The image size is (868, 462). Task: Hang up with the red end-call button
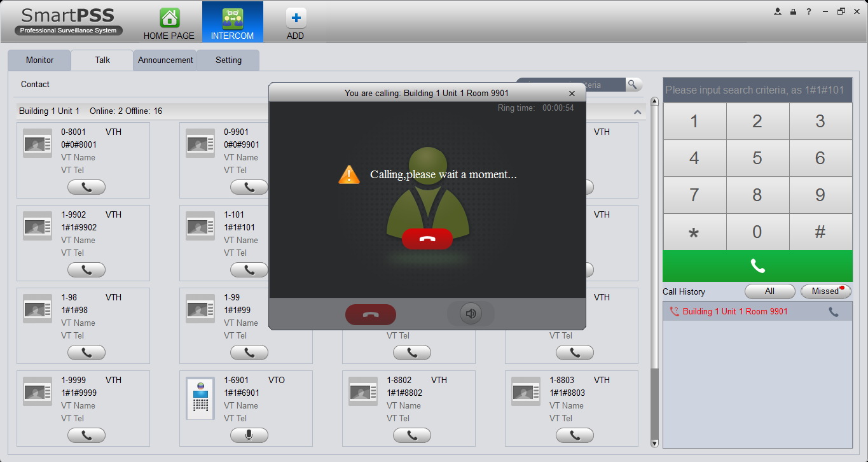tap(427, 239)
